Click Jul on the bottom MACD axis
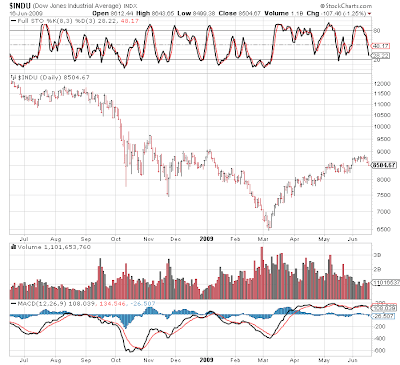 [x=24, y=360]
